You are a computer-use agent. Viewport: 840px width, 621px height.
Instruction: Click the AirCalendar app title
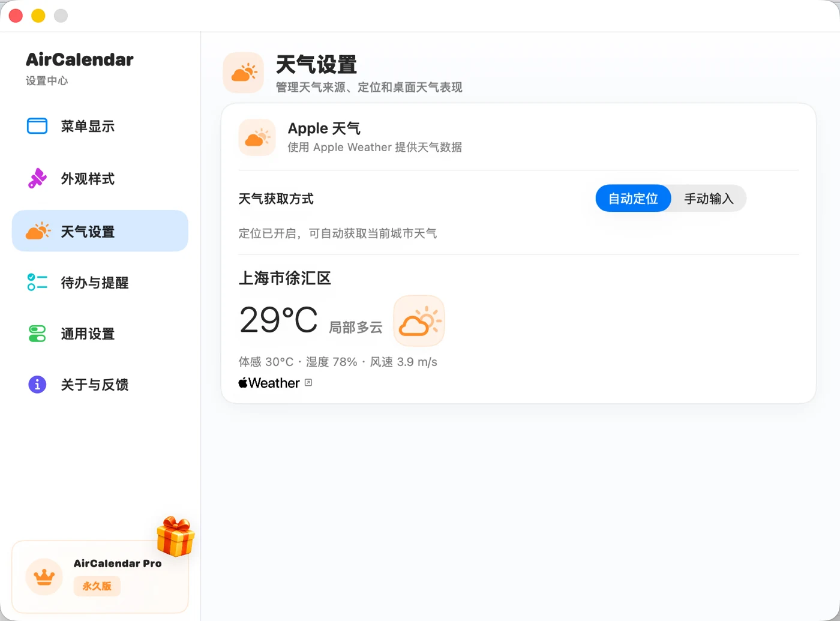click(80, 59)
